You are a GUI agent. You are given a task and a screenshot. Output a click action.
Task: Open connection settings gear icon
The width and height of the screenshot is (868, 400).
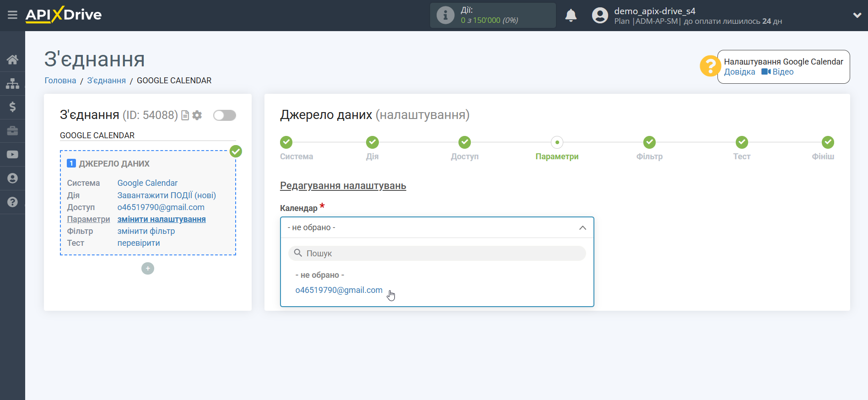197,115
